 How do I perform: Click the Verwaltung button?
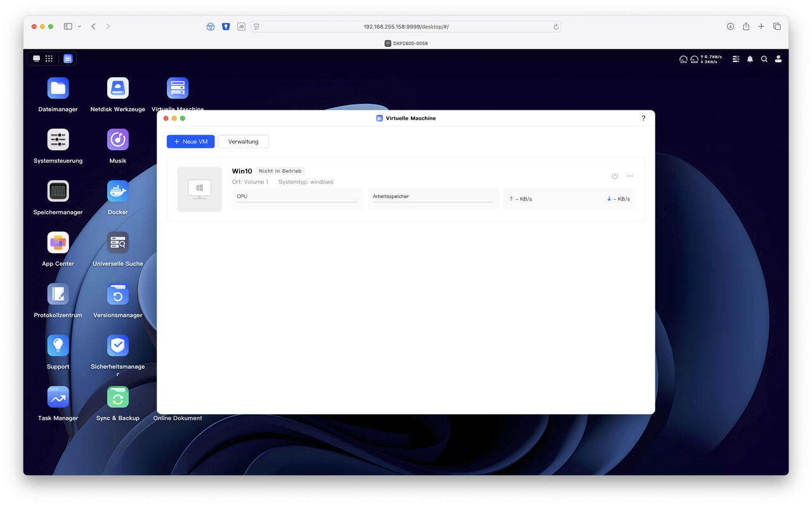tap(243, 141)
